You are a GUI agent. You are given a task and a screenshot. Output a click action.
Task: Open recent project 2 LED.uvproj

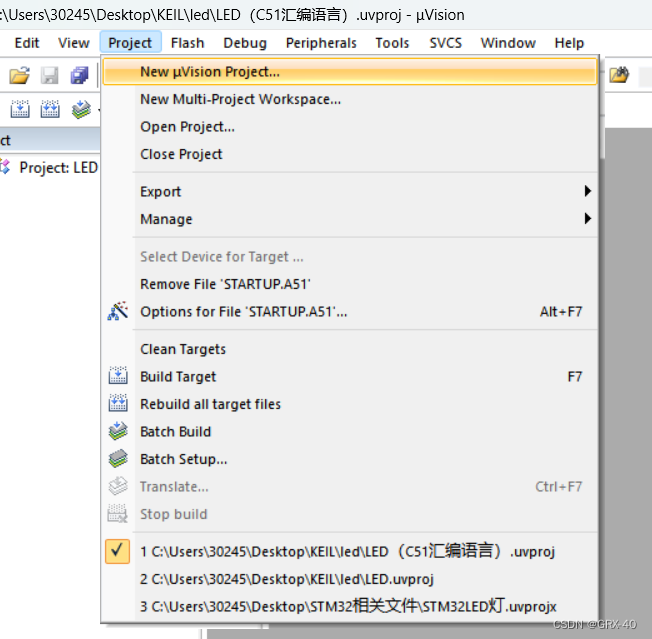[350, 579]
